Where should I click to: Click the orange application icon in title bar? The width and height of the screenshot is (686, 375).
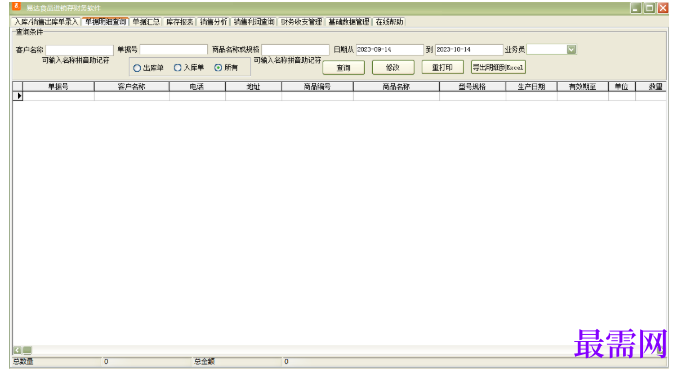17,6
